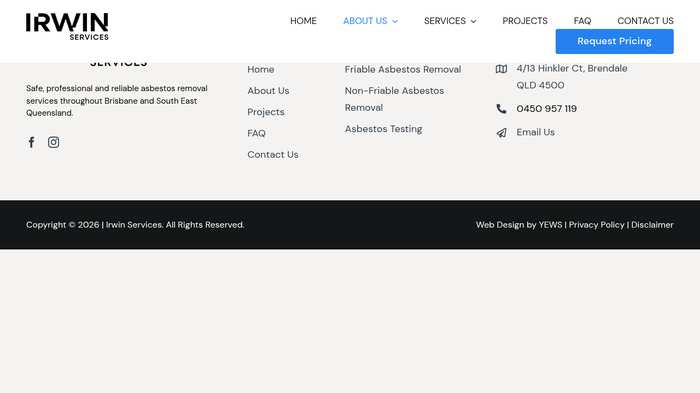
Task: Go to HOME in the top navigation
Action: point(303,21)
